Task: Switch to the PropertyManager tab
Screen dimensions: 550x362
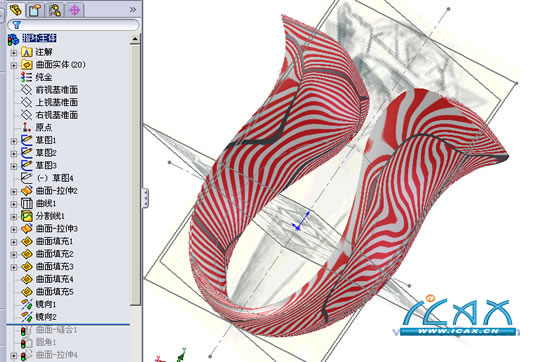Action: click(x=35, y=10)
